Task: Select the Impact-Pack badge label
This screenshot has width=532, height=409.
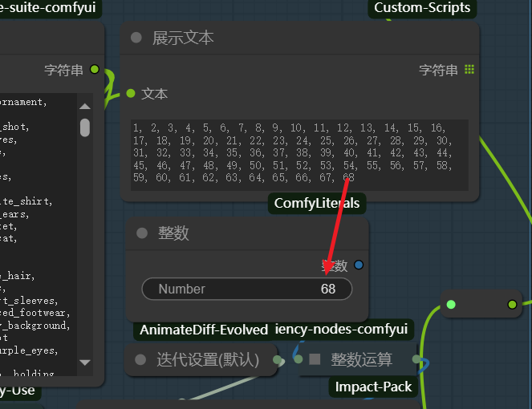Action: coord(373,387)
